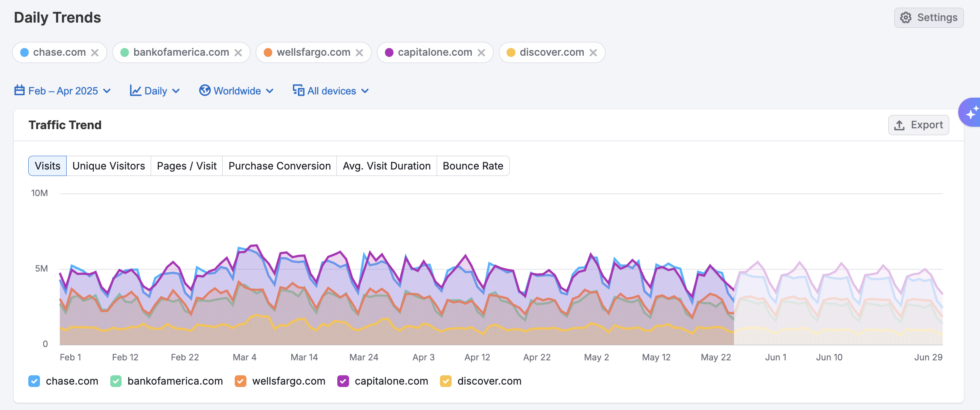
Task: Delete capitalone.com chip via X icon
Action: (481, 53)
